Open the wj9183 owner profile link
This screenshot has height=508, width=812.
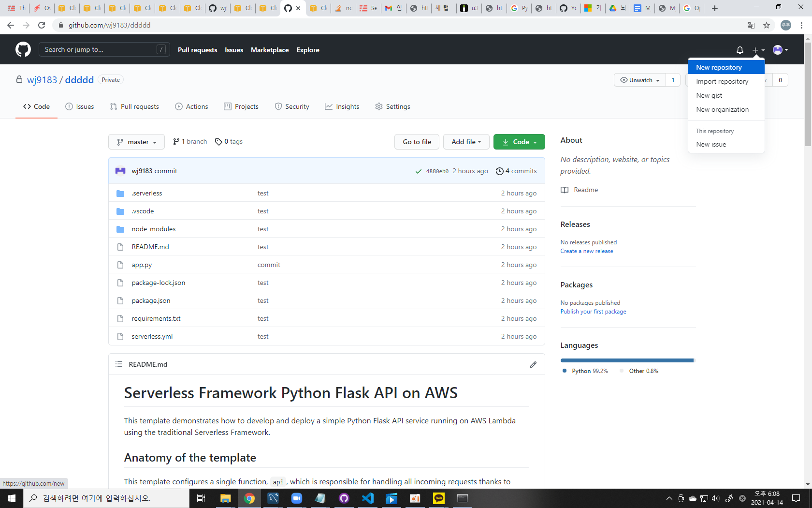click(42, 80)
